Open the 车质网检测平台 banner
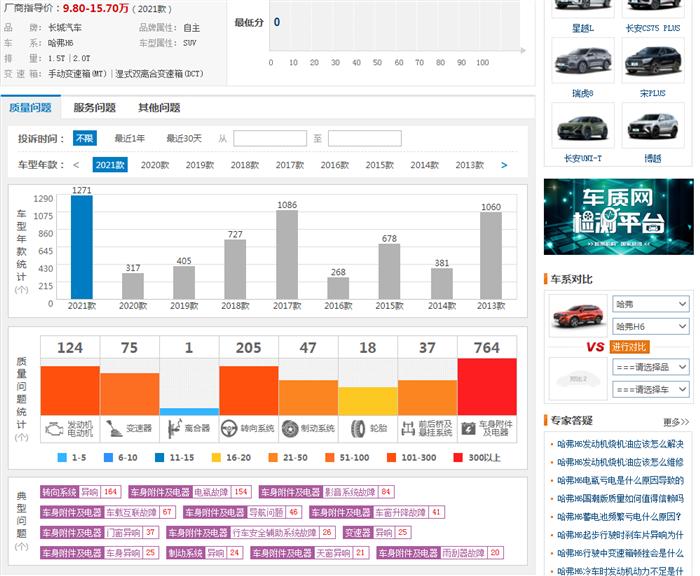 (619, 217)
